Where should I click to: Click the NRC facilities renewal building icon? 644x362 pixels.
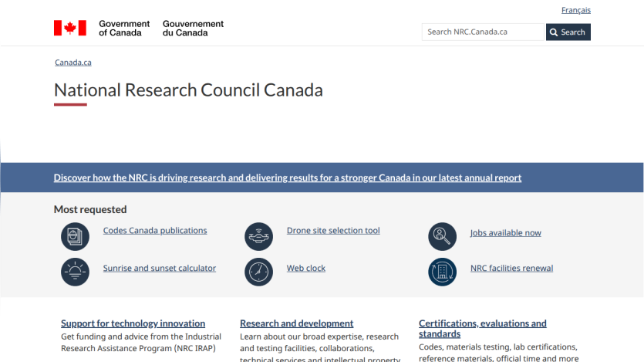[x=443, y=272]
